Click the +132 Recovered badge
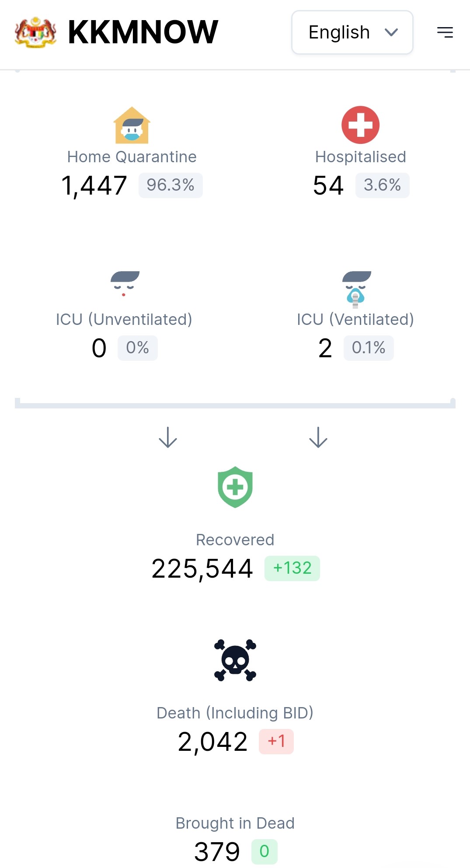Image resolution: width=470 pixels, height=868 pixels. [292, 568]
